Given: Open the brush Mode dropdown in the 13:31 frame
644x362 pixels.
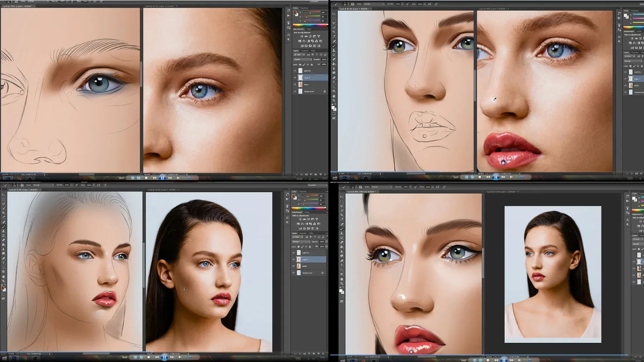Looking at the screenshot, I should pos(374,4).
